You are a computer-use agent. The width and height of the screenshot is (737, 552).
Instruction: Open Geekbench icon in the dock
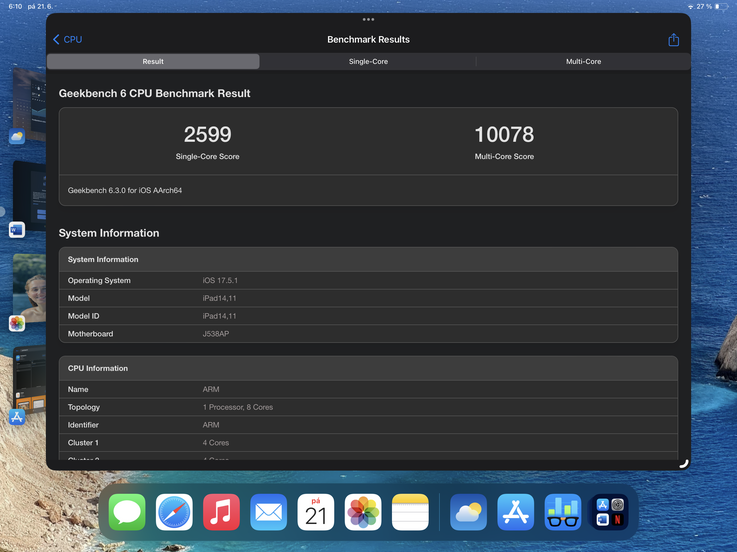click(563, 512)
